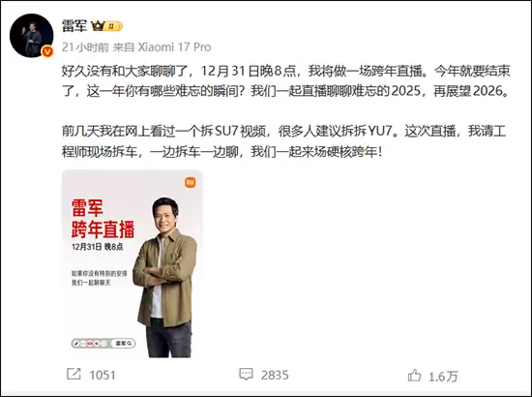Click the orange verified V badge
Viewport: 532px width, 397px height.
coord(47,51)
